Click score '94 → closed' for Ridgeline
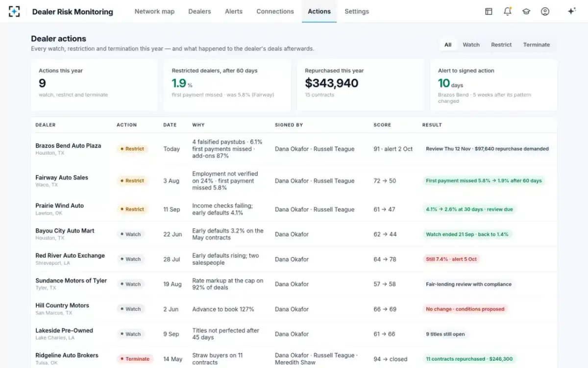 click(x=391, y=359)
